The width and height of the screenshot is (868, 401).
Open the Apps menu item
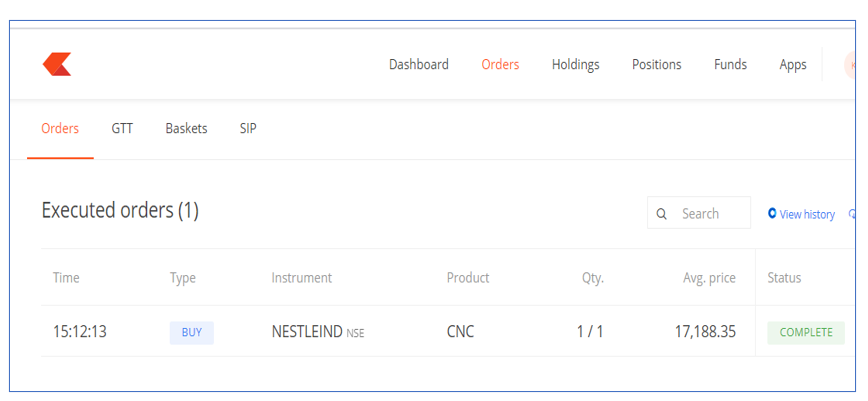click(793, 65)
